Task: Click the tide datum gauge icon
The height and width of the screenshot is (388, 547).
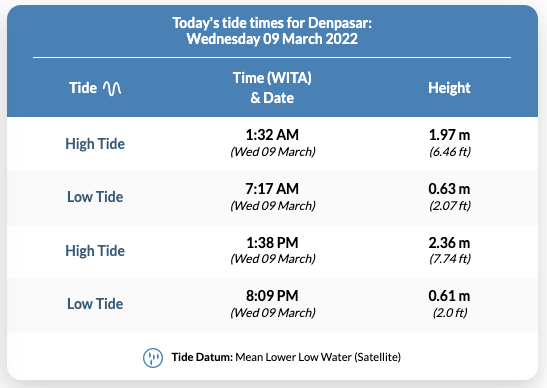Action: (x=153, y=358)
